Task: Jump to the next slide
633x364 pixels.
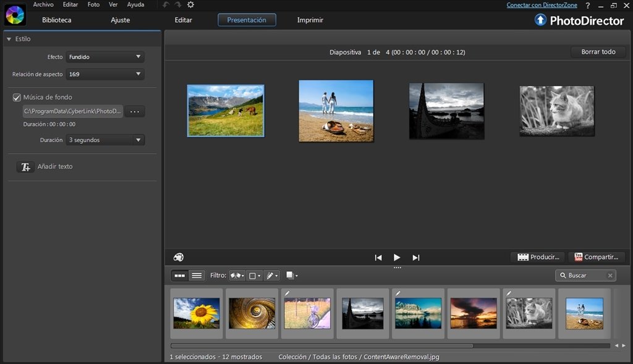Action: pos(416,258)
